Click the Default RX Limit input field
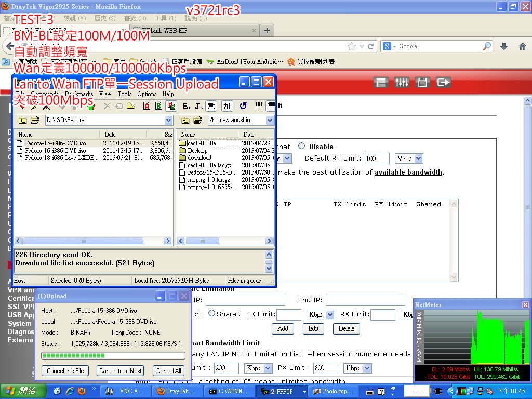The height and width of the screenshot is (399, 532). coord(377,158)
